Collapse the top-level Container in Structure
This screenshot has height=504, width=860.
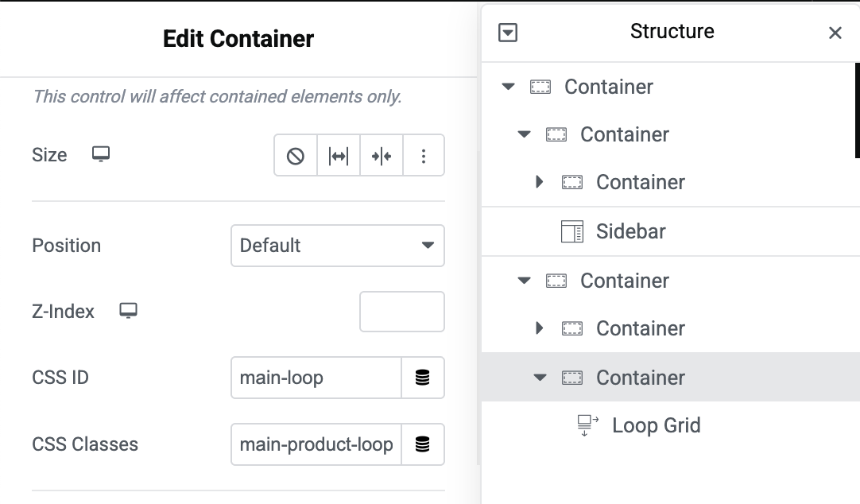pyautogui.click(x=509, y=87)
